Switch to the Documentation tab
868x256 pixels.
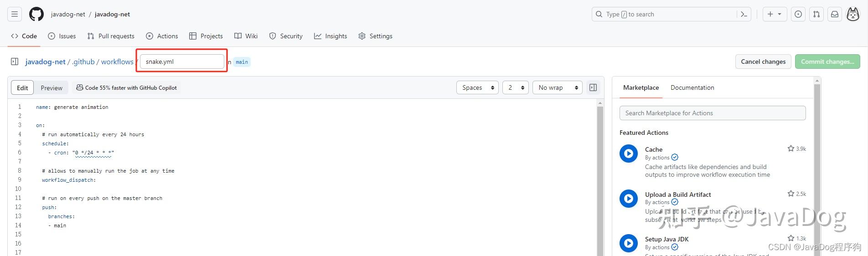click(692, 87)
